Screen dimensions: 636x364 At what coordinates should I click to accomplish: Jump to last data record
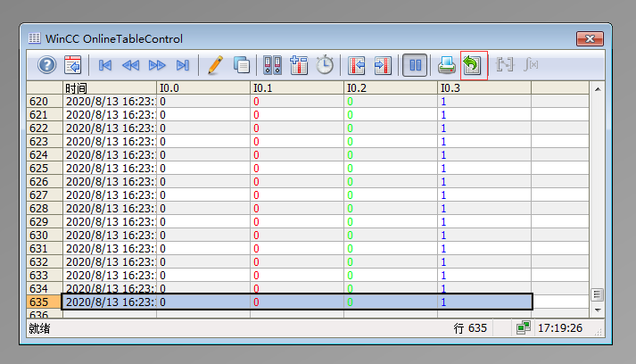pyautogui.click(x=183, y=65)
